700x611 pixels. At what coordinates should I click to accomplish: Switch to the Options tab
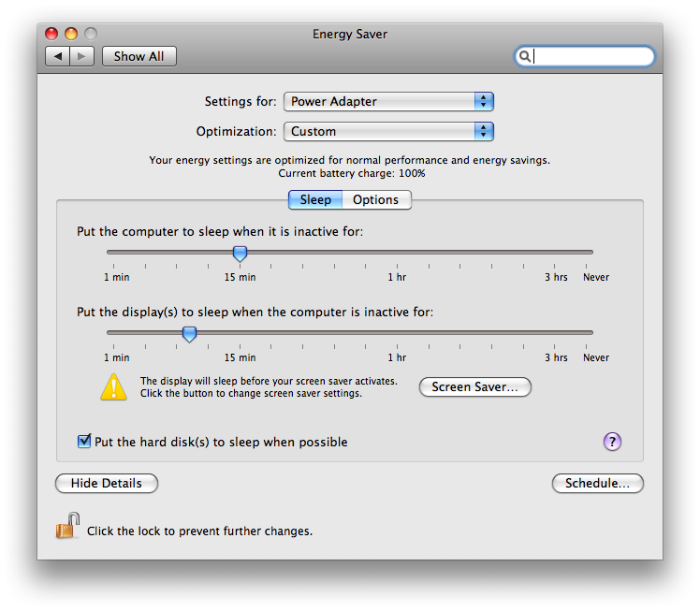tap(376, 199)
